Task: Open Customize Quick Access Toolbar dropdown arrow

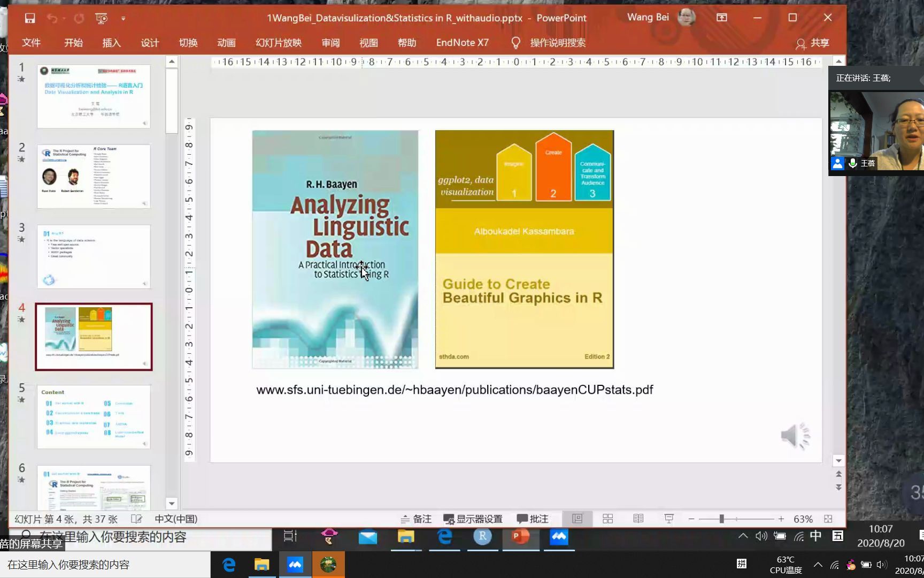Action: point(123,18)
